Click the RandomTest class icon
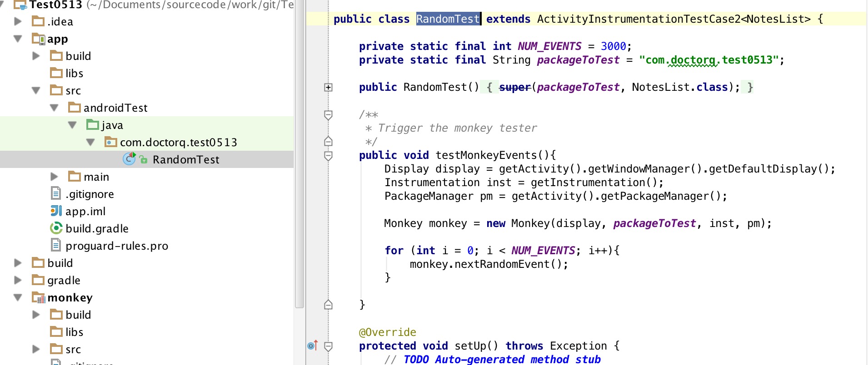 click(129, 159)
